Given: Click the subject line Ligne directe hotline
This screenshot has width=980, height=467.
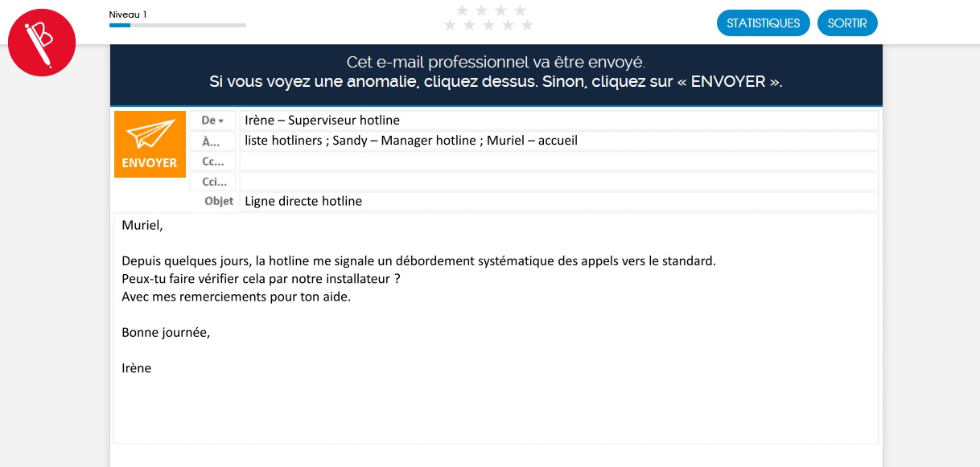Looking at the screenshot, I should (x=303, y=201).
